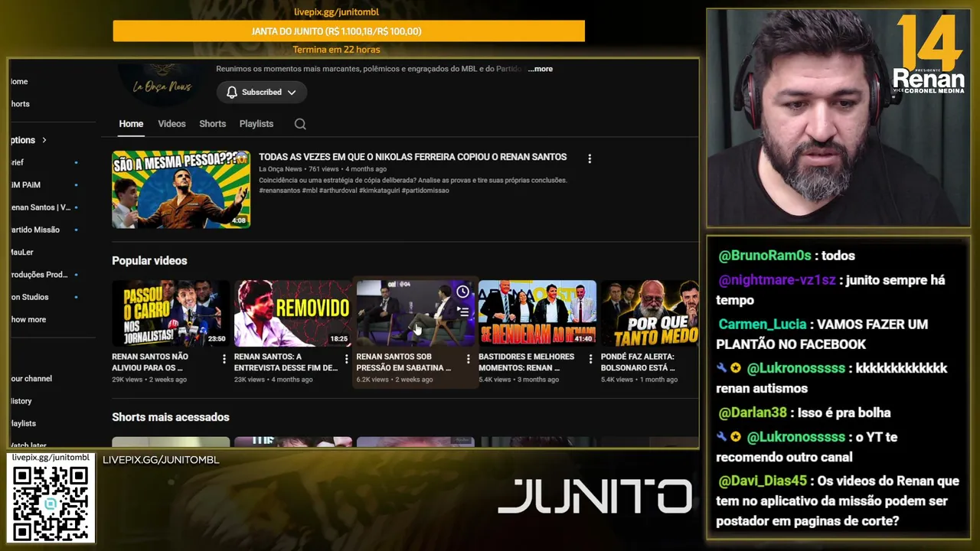Expand the channel description with '...more'
Screen dimensions: 980x551
click(539, 69)
